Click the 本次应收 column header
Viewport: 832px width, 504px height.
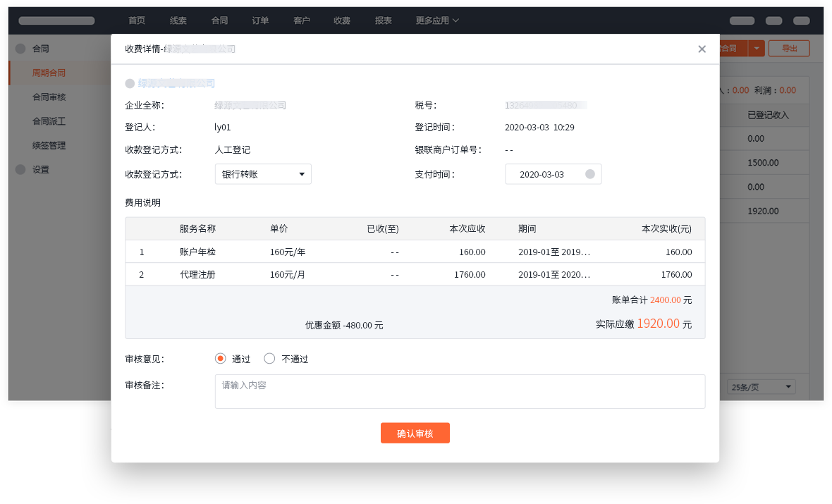click(x=467, y=228)
